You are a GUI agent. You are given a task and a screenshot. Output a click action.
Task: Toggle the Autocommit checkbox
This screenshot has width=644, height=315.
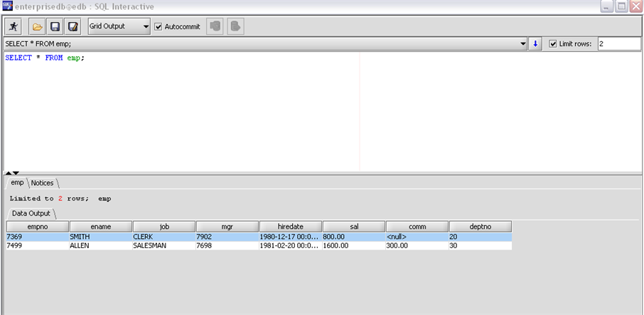tap(158, 27)
